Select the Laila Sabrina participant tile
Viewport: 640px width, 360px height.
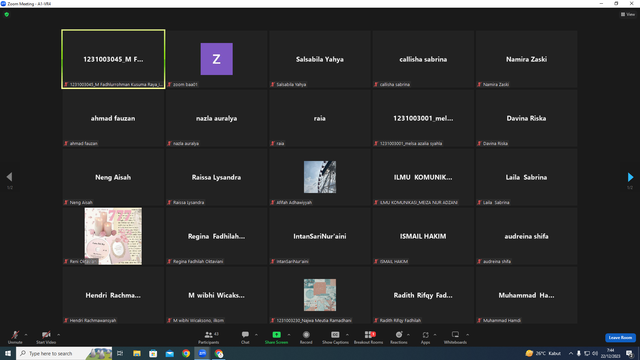pos(526,177)
